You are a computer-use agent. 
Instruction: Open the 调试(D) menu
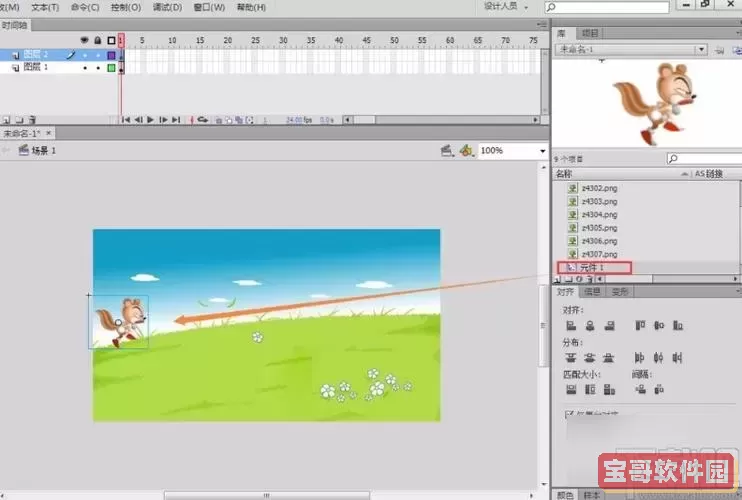click(x=168, y=7)
